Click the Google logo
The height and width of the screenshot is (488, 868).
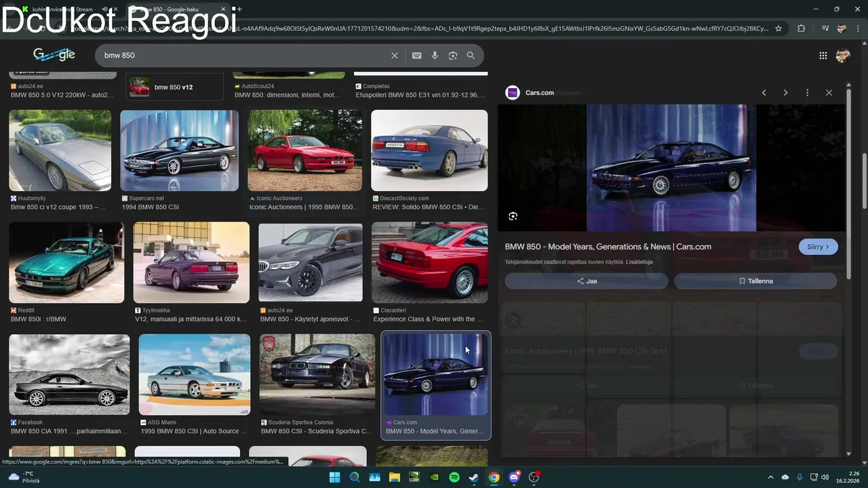(x=54, y=55)
